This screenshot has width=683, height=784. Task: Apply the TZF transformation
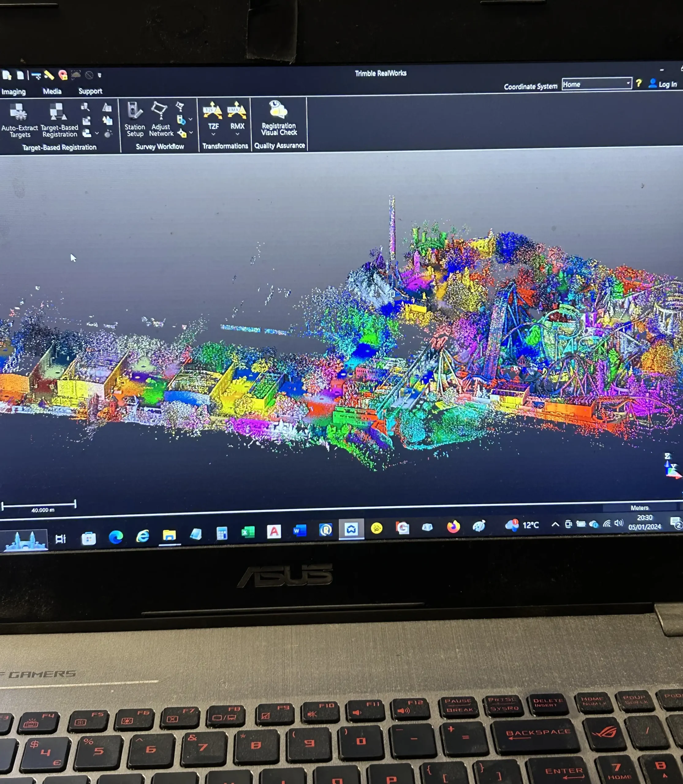coord(212,114)
